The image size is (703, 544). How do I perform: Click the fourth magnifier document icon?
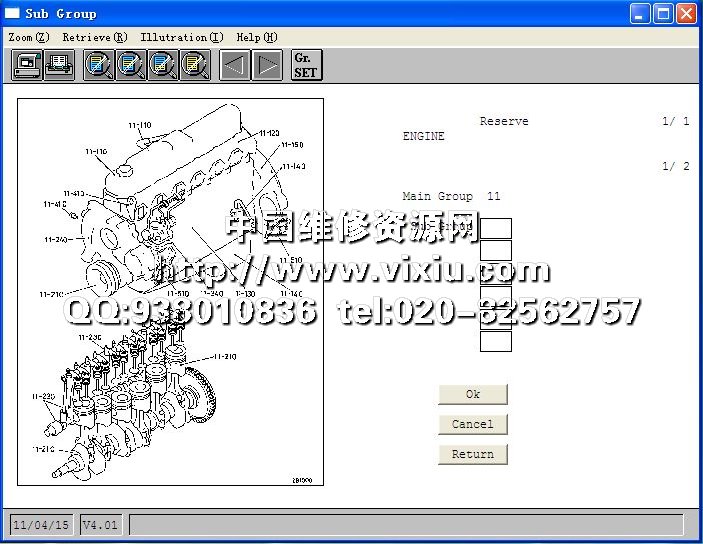click(195, 66)
